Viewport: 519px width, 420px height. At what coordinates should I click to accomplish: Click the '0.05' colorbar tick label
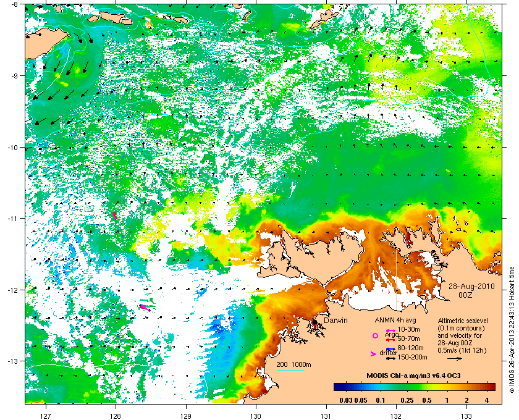point(361,400)
